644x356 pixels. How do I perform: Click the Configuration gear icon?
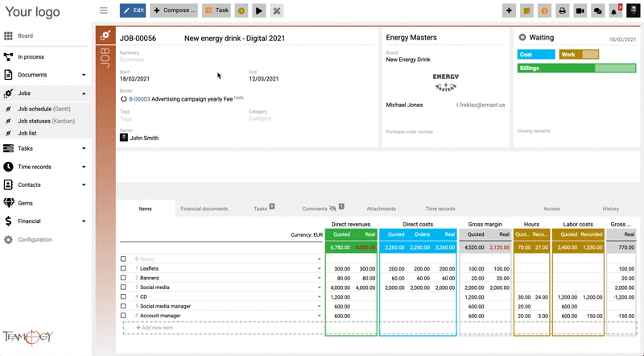point(8,239)
